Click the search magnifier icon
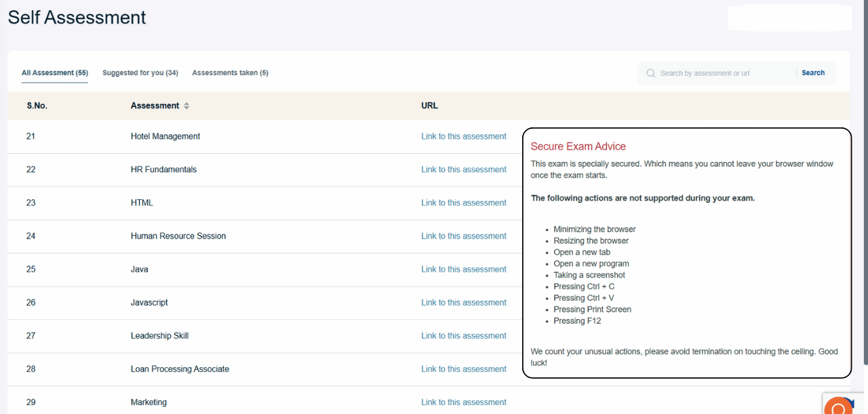 click(x=651, y=73)
